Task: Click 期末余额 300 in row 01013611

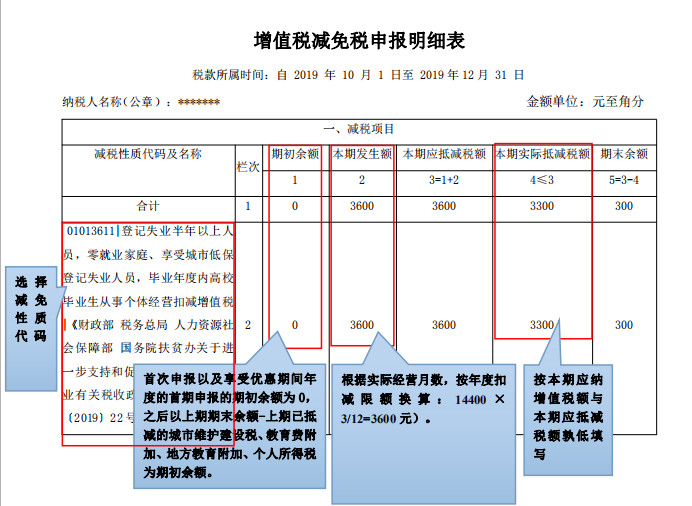Action: pyautogui.click(x=624, y=325)
